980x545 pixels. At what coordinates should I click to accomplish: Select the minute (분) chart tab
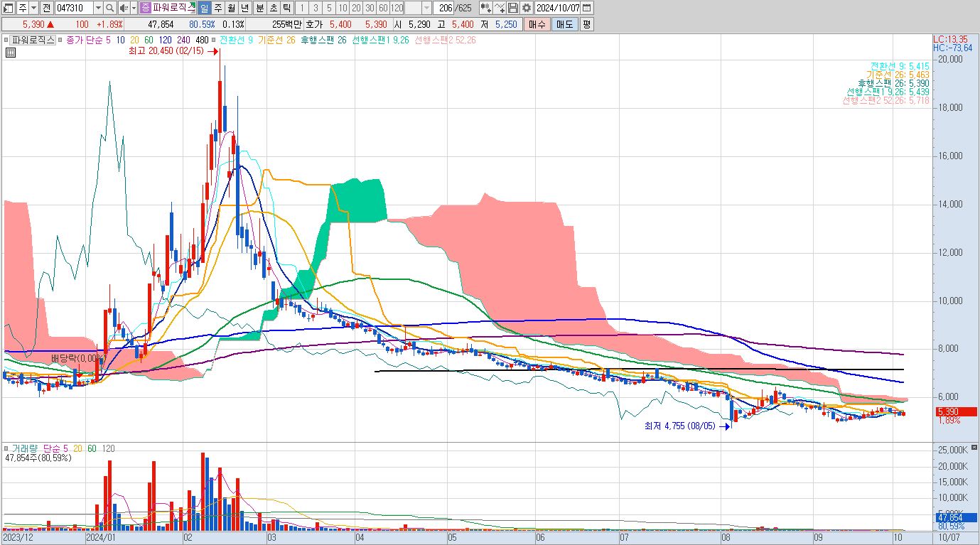point(259,8)
